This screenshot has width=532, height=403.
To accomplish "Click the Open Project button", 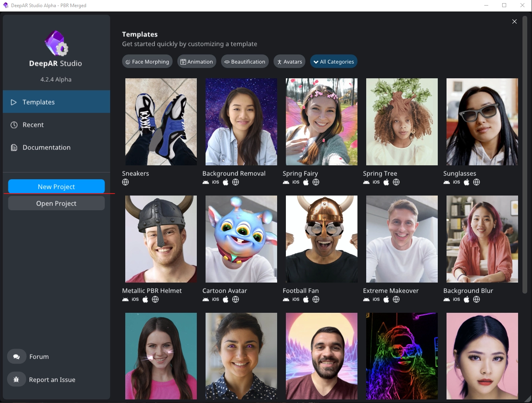I will 56,203.
